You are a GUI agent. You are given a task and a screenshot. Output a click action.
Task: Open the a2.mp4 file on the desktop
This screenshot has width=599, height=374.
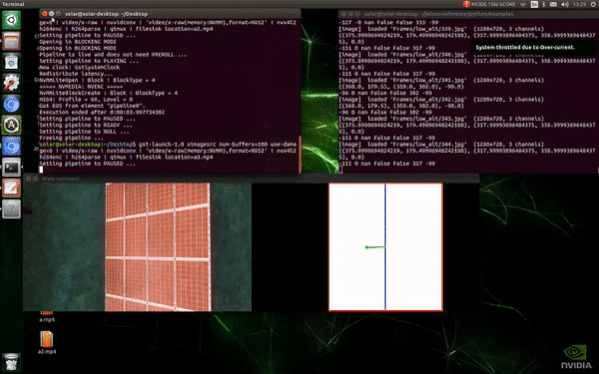pos(47,342)
